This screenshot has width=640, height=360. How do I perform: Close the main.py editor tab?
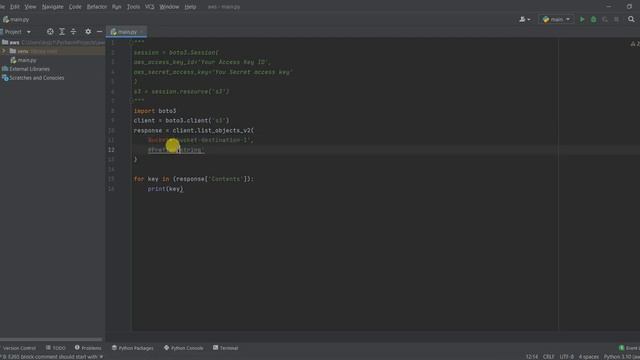[x=142, y=31]
